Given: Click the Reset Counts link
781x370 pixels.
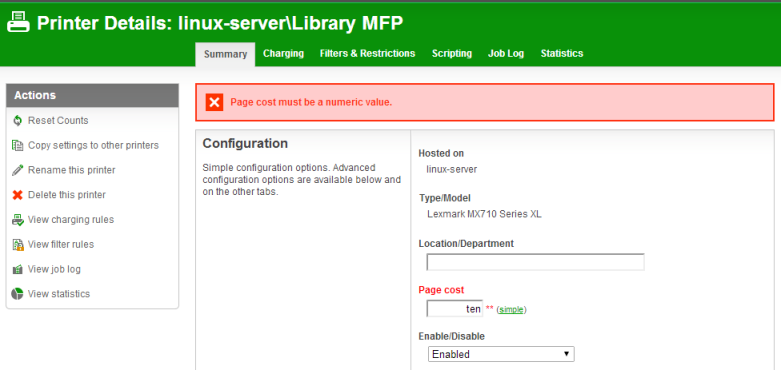Looking at the screenshot, I should click(x=58, y=121).
